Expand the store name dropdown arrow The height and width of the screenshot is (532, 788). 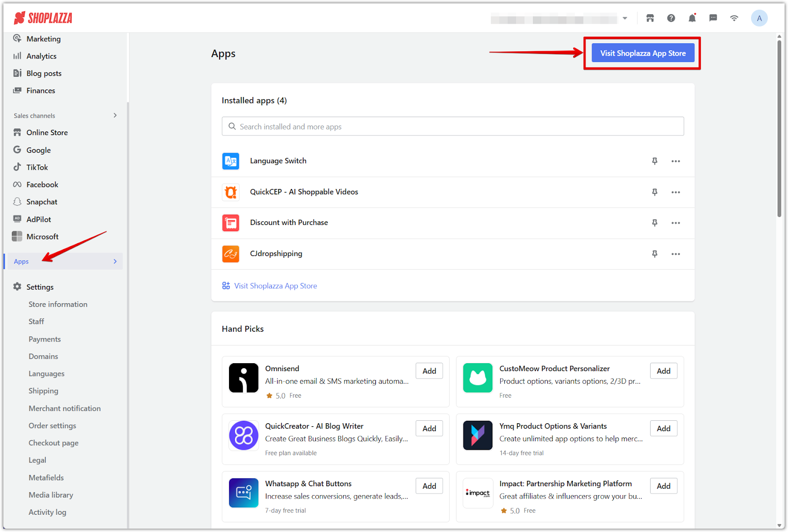tap(624, 18)
